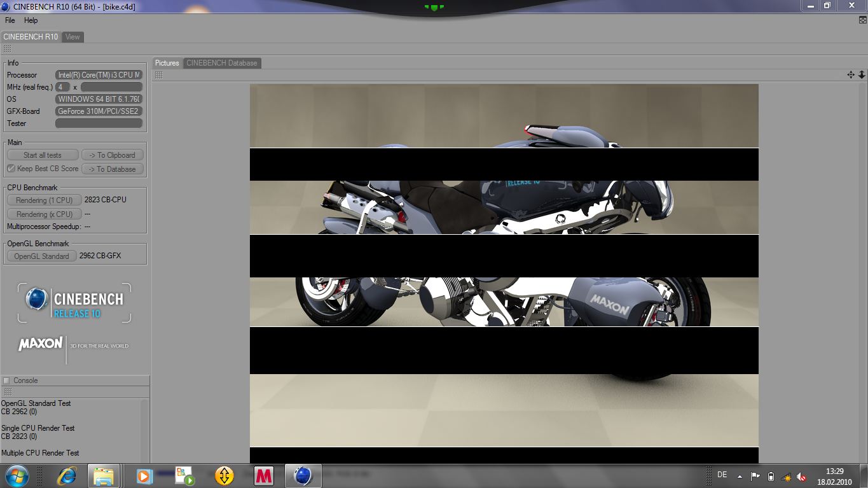
Task: Click the MHz real frequency value field
Action: click(x=111, y=87)
